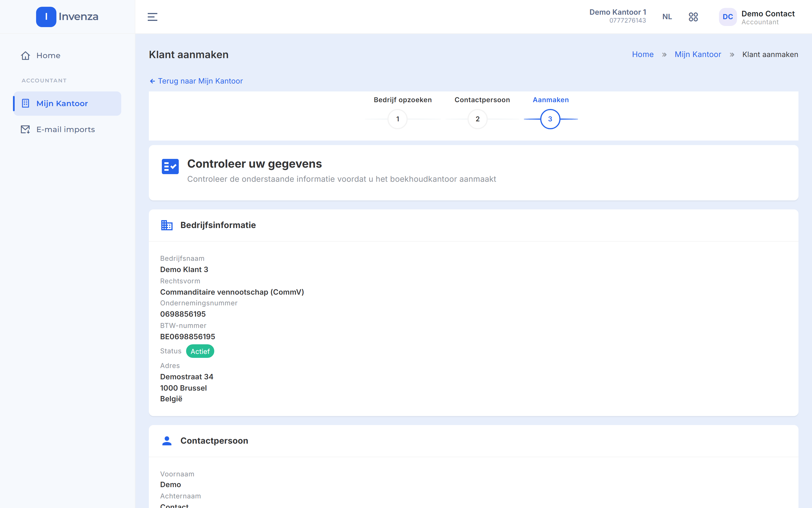Go to step 2 Contactpersoon
Screen dimensions: 812x508
coord(477,119)
